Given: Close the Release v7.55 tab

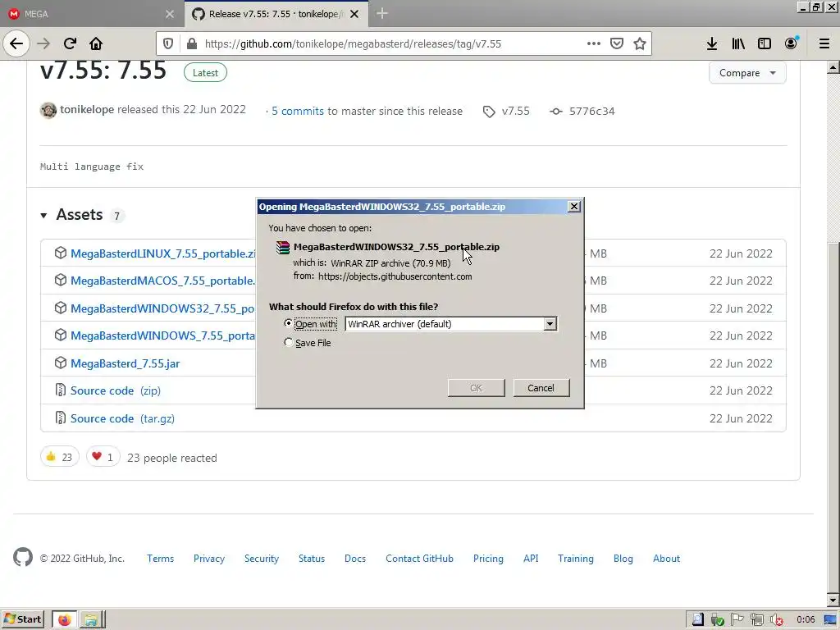Looking at the screenshot, I should (x=354, y=14).
